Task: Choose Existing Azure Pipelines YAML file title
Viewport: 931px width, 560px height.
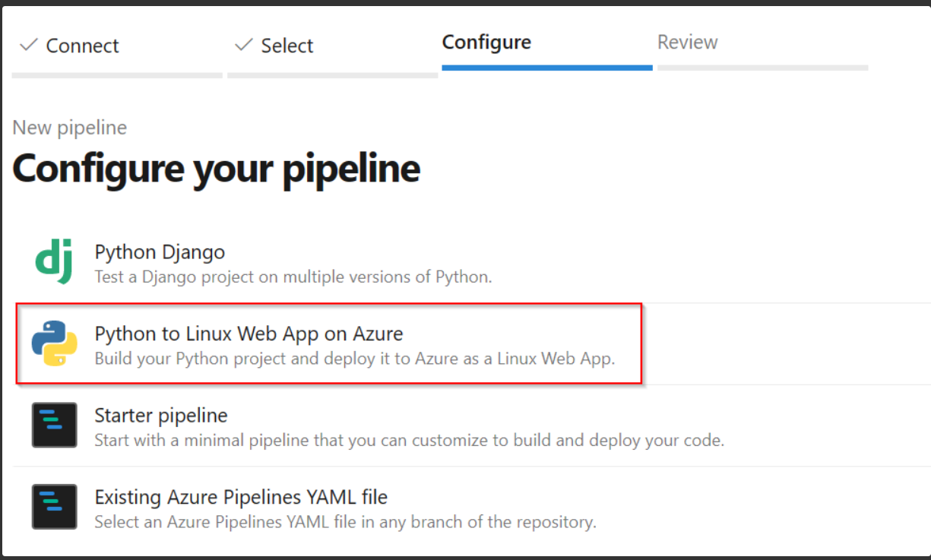Action: (241, 497)
